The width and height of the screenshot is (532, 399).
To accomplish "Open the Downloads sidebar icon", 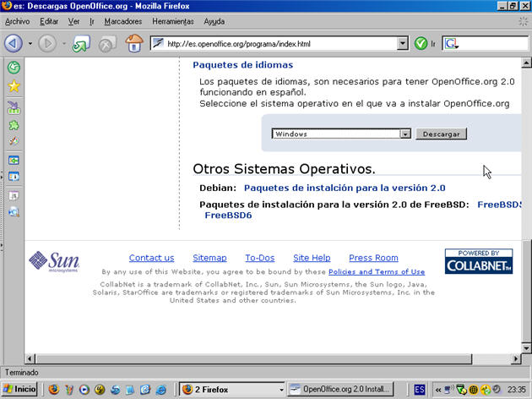I will coord(14,107).
